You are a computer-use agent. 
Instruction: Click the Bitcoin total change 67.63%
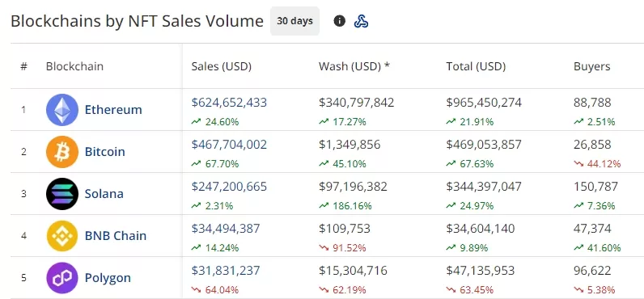pos(470,164)
